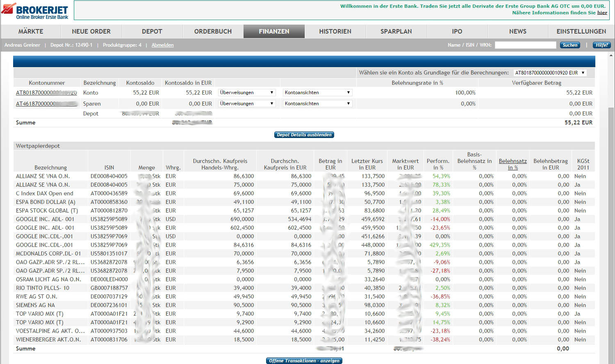This screenshot has height=364, width=615.
Task: Click 'WIENERBERGER AKT.O.N.' row name
Action: coord(48,339)
